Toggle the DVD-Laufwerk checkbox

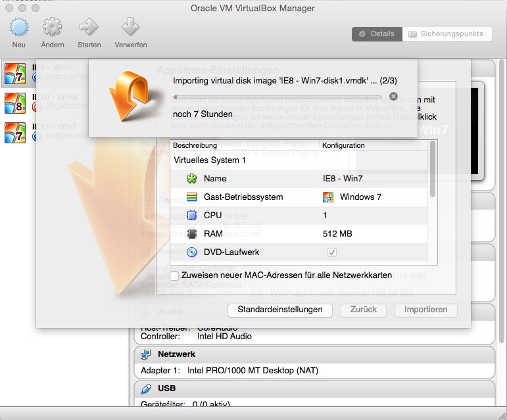click(332, 252)
